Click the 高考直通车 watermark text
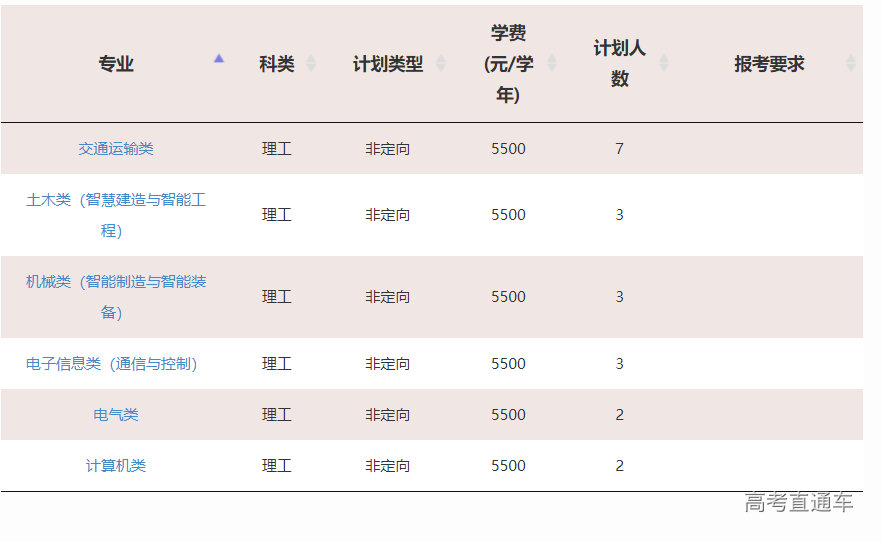882x542 pixels. [798, 503]
